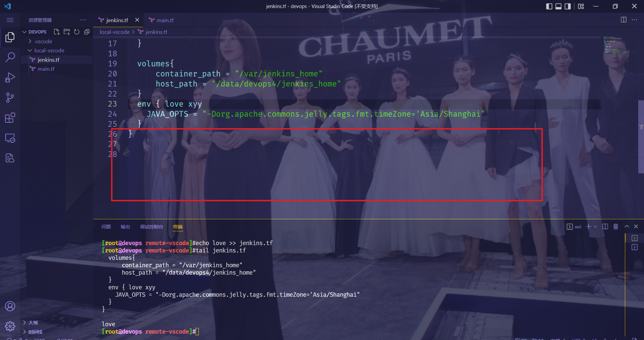The height and width of the screenshot is (340, 644).
Task: Select first terminal instance in terminal list
Action: [635, 238]
